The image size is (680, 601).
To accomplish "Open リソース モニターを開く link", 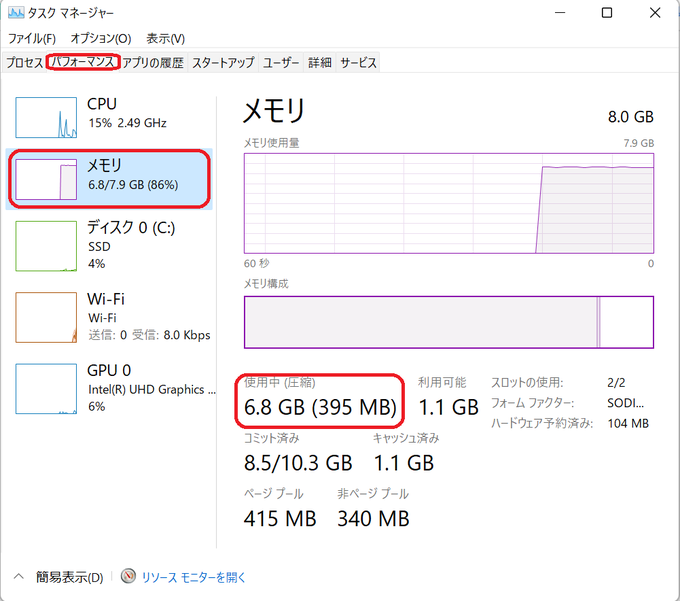I will pos(193,577).
